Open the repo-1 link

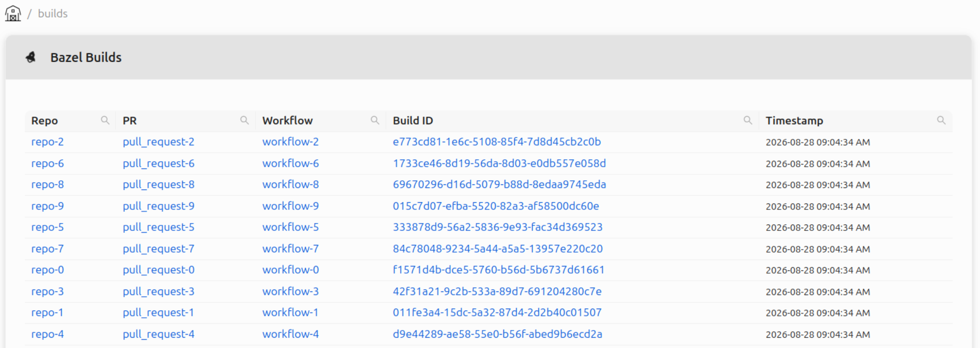tap(47, 312)
